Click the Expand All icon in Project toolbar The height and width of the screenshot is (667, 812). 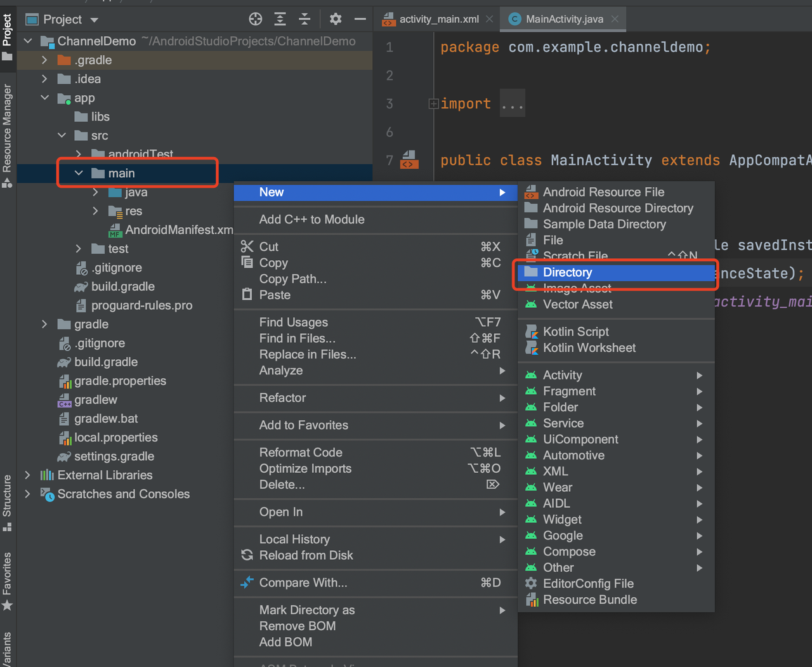point(280,19)
